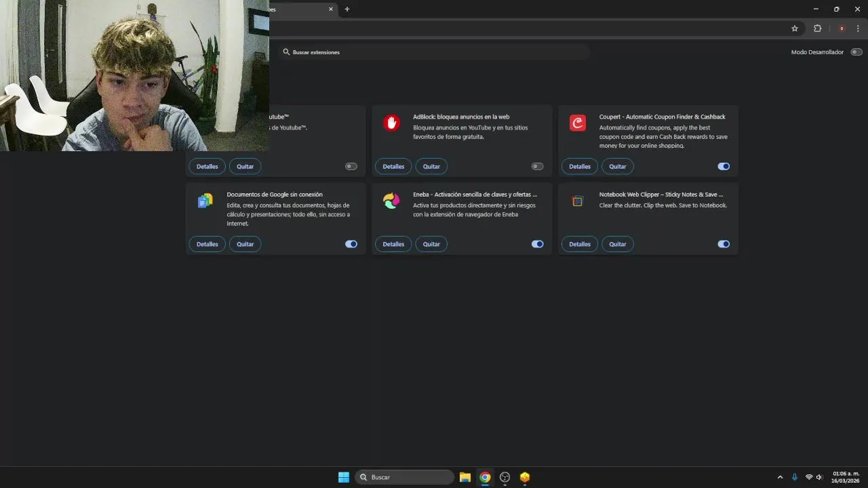Open Chrome's three-dot menu
This screenshot has width=868, height=488.
tap(858, 28)
